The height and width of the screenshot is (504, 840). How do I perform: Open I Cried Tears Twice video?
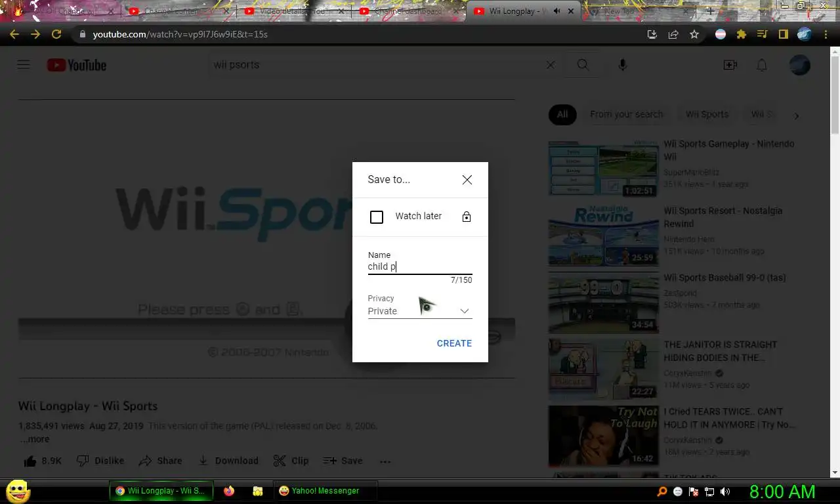point(603,436)
